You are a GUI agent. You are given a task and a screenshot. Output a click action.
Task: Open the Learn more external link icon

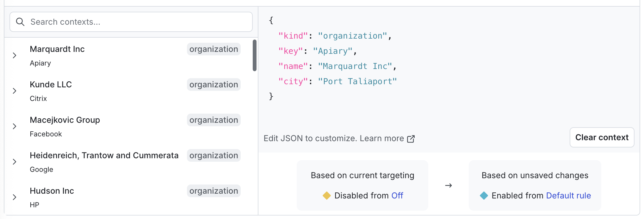click(x=411, y=139)
